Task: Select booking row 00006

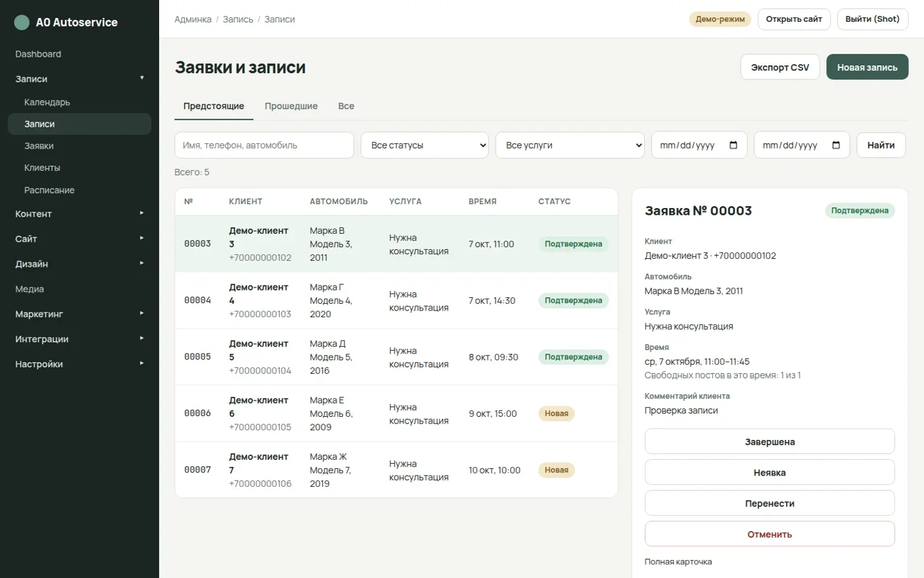Action: pyautogui.click(x=397, y=414)
